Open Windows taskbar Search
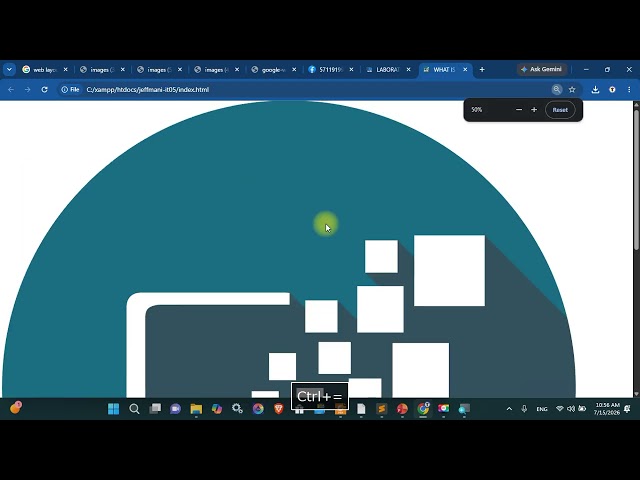 click(134, 409)
